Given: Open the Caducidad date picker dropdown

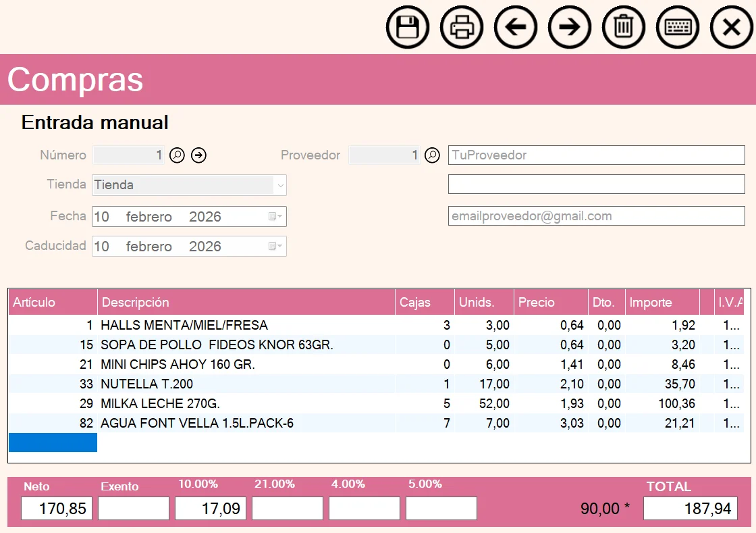Looking at the screenshot, I should point(275,247).
